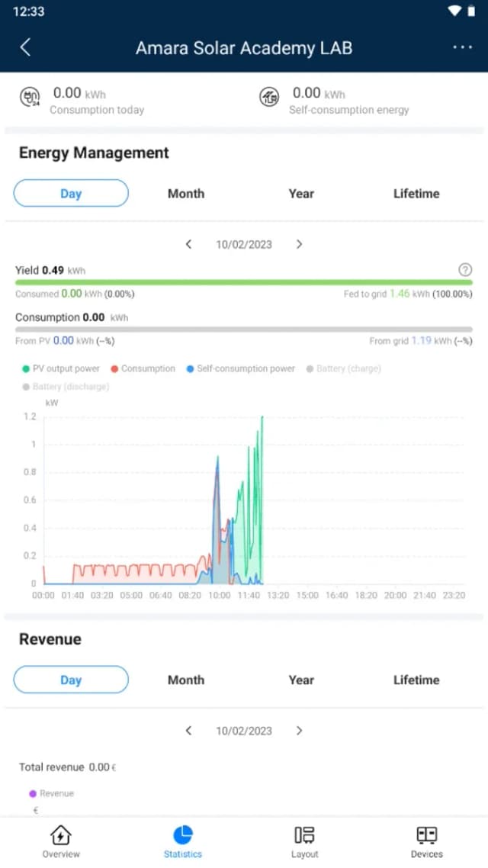Image resolution: width=488 pixels, height=868 pixels.
Task: Check the Wi-Fi status icon
Action: 454,11
